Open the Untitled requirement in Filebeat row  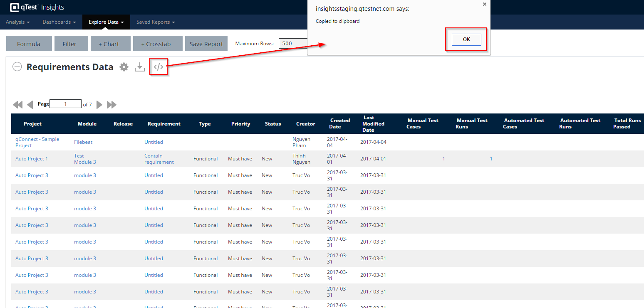pos(154,142)
